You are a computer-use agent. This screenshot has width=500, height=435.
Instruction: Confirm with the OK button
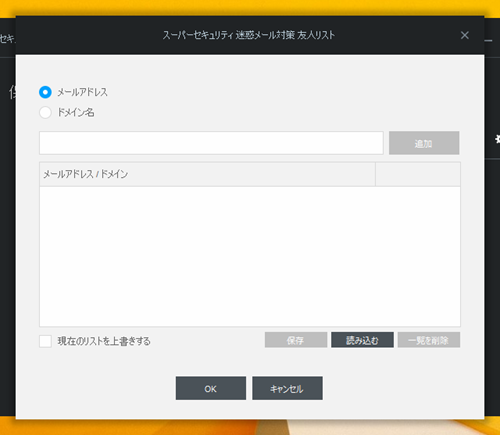[211, 388]
